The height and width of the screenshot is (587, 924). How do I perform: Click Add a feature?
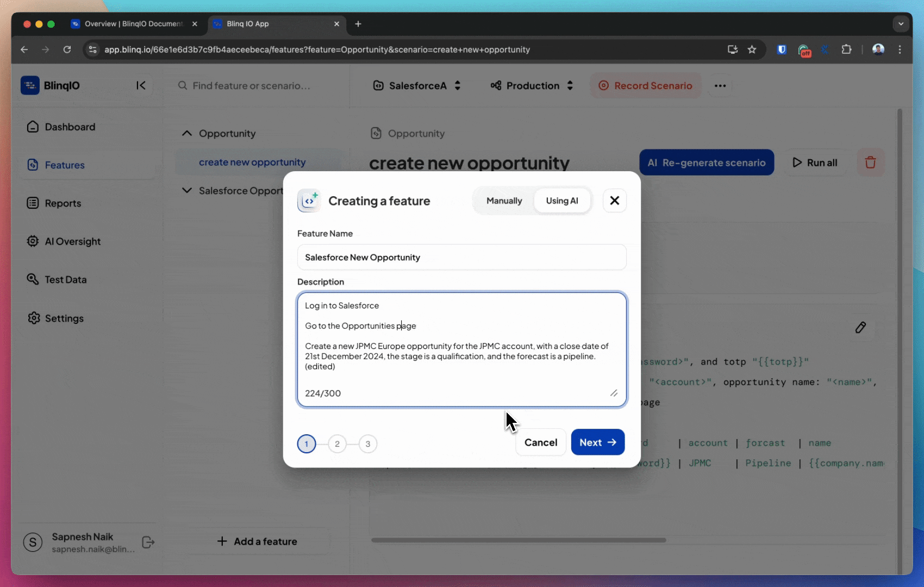click(x=257, y=541)
